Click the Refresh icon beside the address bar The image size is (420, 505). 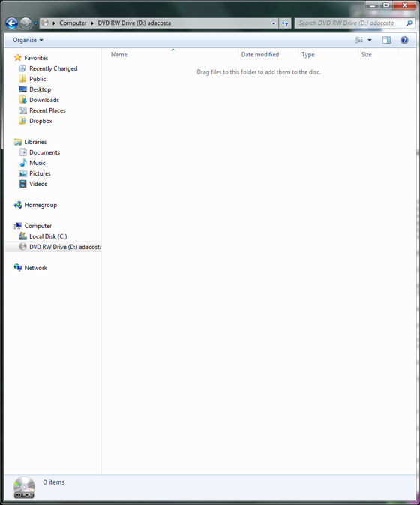(x=285, y=23)
